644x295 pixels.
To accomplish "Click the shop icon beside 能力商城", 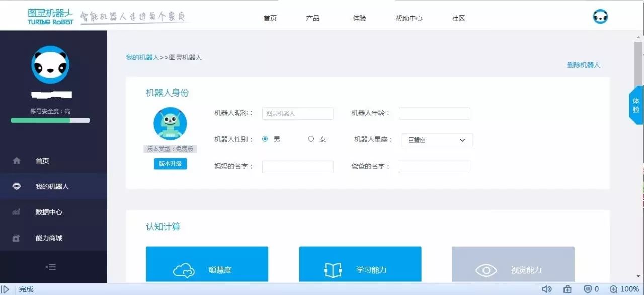I will pyautogui.click(x=16, y=238).
